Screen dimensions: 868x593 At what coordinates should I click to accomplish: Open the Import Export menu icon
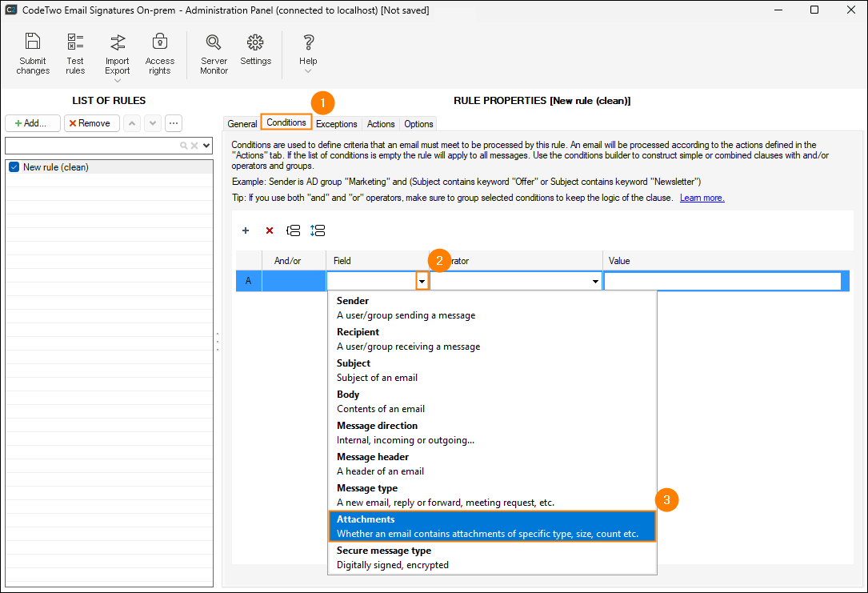click(x=118, y=42)
